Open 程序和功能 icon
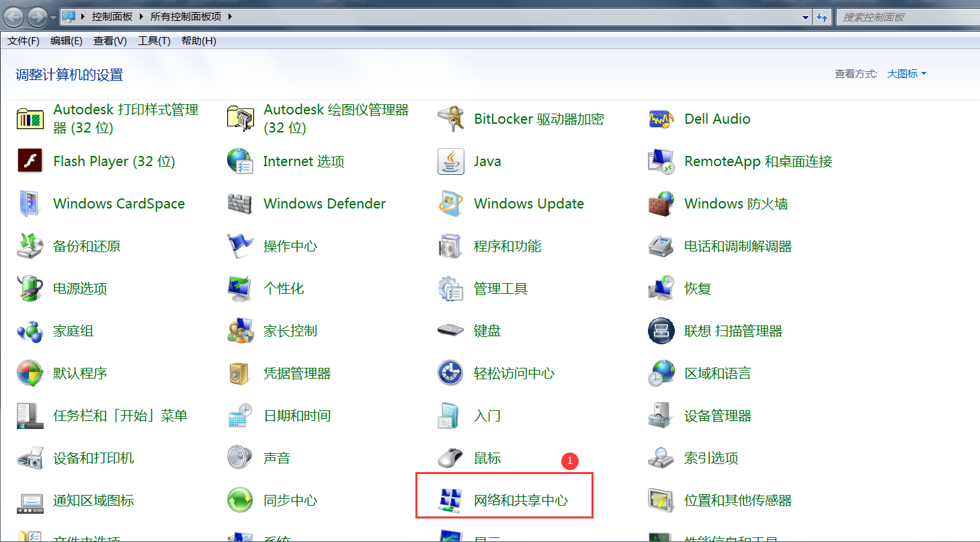Image resolution: width=980 pixels, height=542 pixels. (x=450, y=246)
